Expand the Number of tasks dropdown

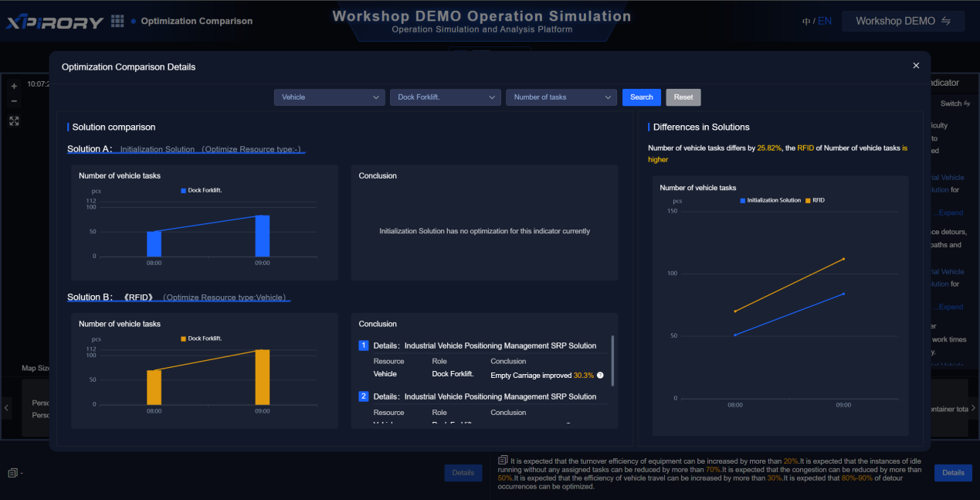[561, 97]
